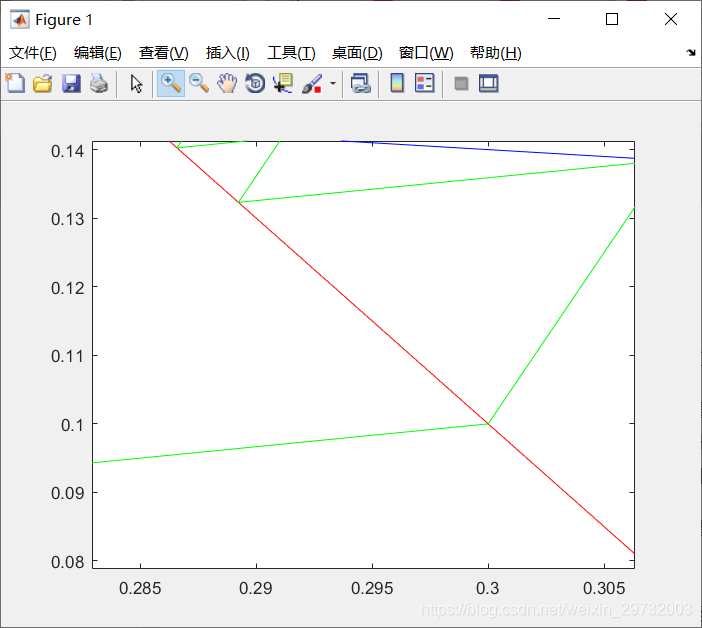Click the MATLAB logo in the title bar
702x628 pixels.
coord(20,20)
